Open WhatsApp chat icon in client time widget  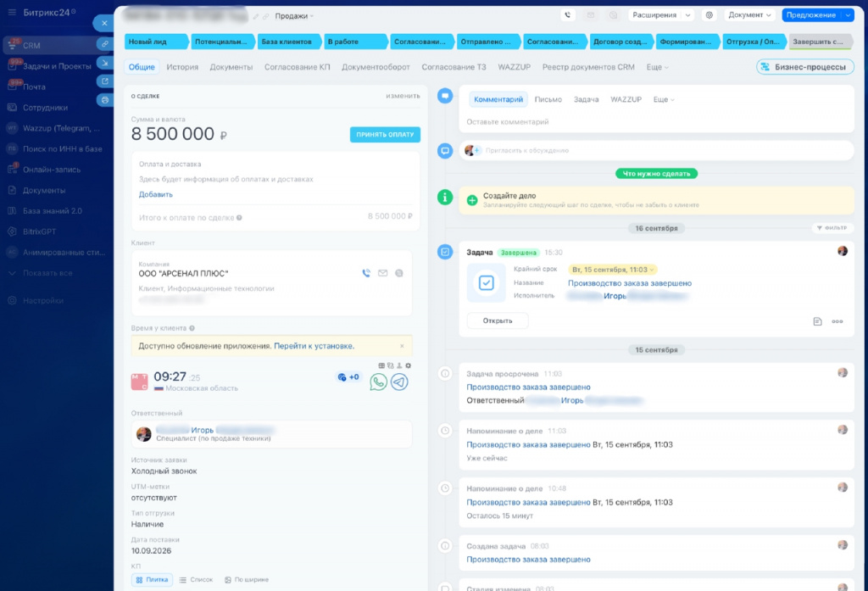(379, 382)
